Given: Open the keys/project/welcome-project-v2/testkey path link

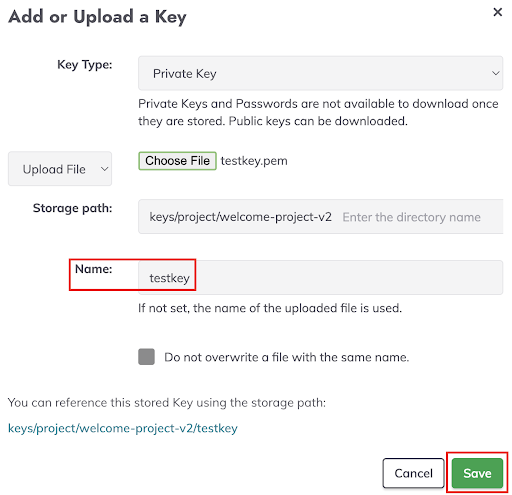Looking at the screenshot, I should [x=123, y=428].
